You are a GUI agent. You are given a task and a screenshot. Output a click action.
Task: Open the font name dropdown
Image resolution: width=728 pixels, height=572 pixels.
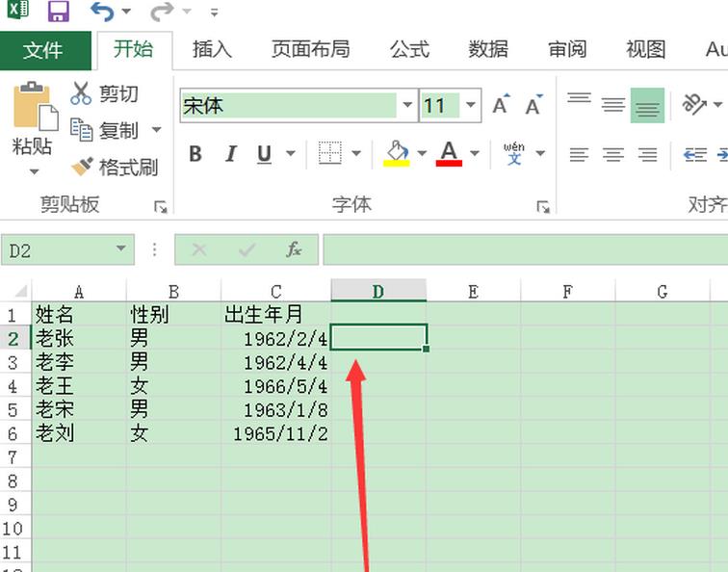(407, 105)
